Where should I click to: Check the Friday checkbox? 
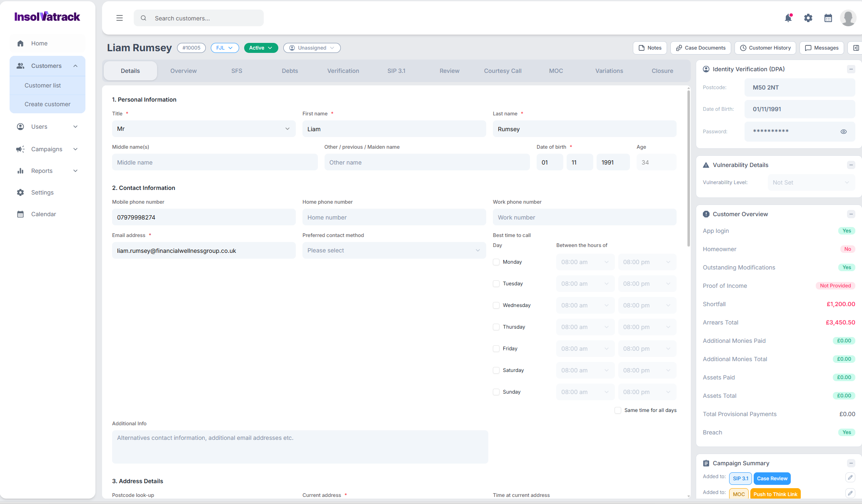[496, 349]
